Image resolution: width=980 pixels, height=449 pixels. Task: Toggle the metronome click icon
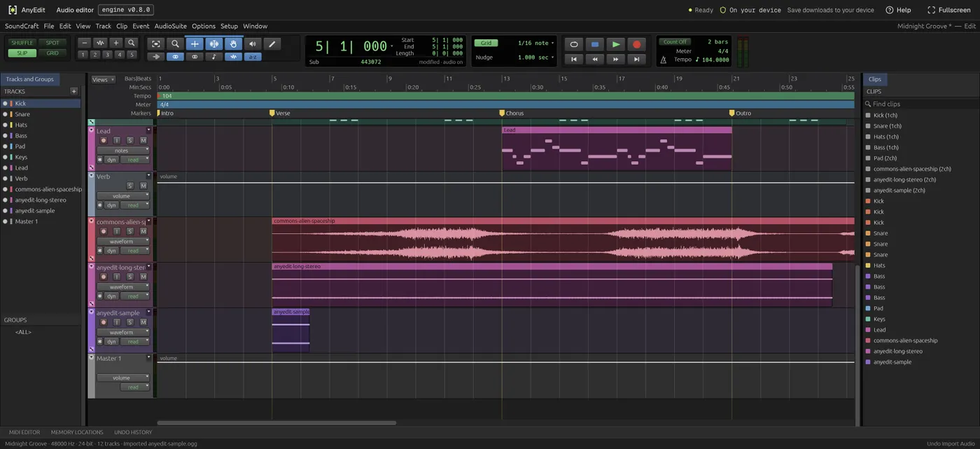pyautogui.click(x=664, y=60)
